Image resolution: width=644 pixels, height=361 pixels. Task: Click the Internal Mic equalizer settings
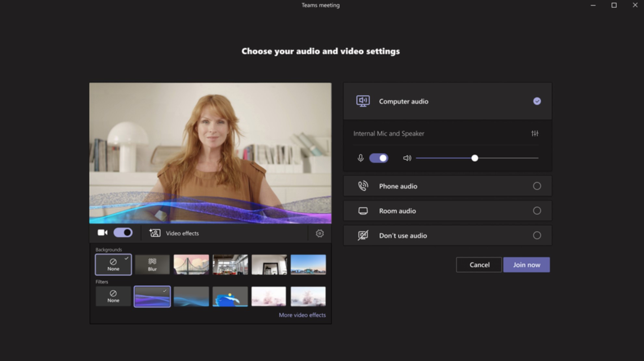point(535,133)
